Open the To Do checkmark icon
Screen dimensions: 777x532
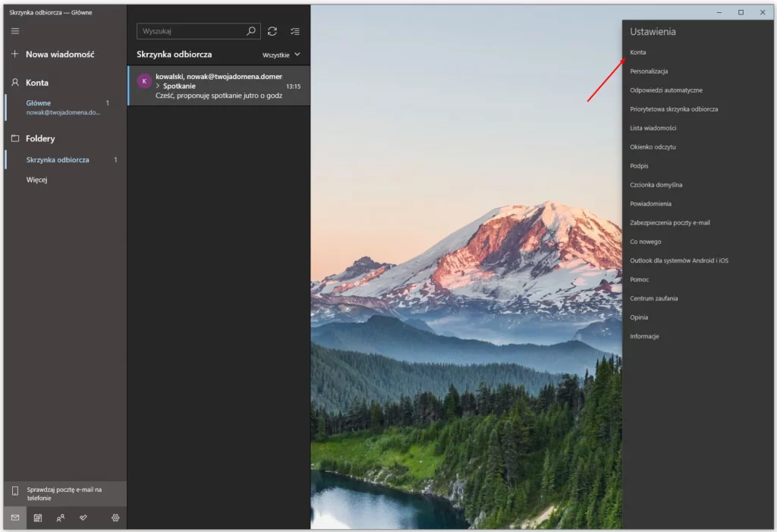83,518
